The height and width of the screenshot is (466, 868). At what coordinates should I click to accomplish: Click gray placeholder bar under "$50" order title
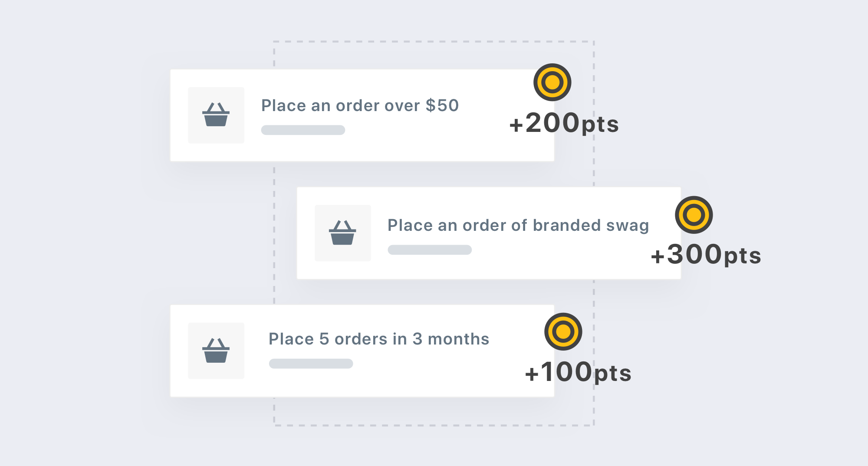click(x=303, y=130)
